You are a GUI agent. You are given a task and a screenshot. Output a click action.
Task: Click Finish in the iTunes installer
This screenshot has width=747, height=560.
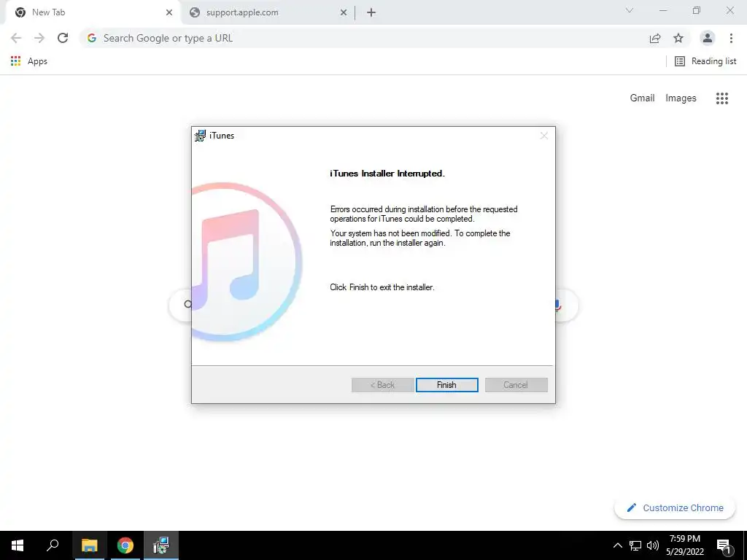(446, 385)
